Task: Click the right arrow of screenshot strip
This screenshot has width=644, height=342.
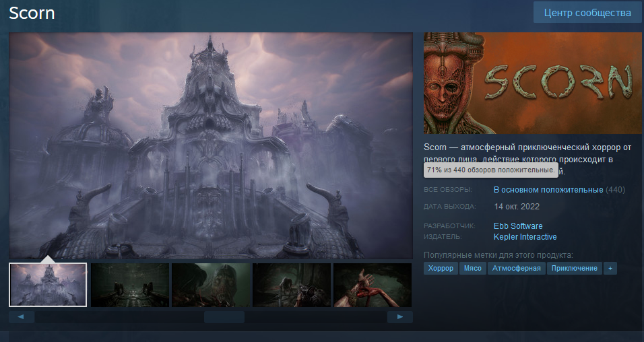Action: pos(399,317)
